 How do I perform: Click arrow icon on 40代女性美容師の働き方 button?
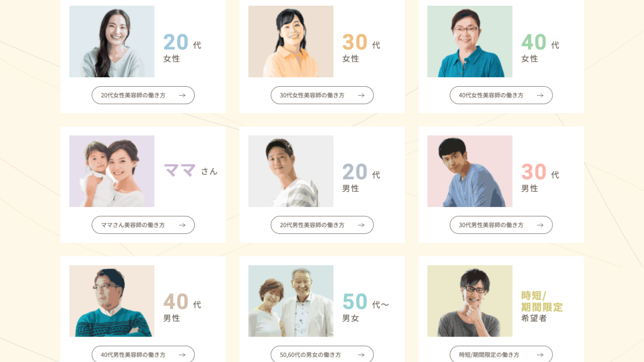point(540,95)
